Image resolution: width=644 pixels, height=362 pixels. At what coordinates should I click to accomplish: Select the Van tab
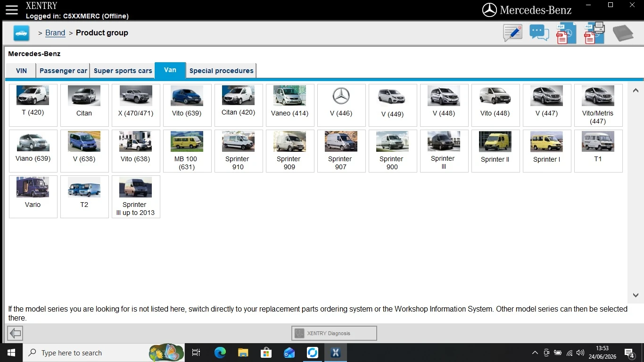coord(170,70)
